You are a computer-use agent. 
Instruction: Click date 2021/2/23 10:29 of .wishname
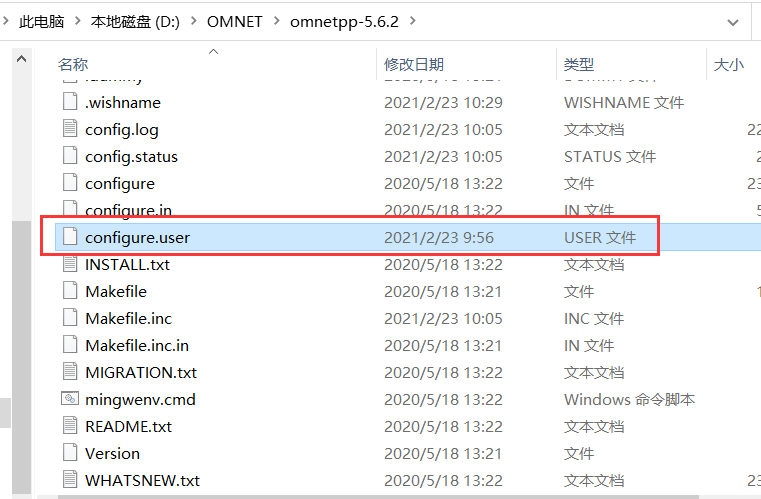click(x=443, y=102)
